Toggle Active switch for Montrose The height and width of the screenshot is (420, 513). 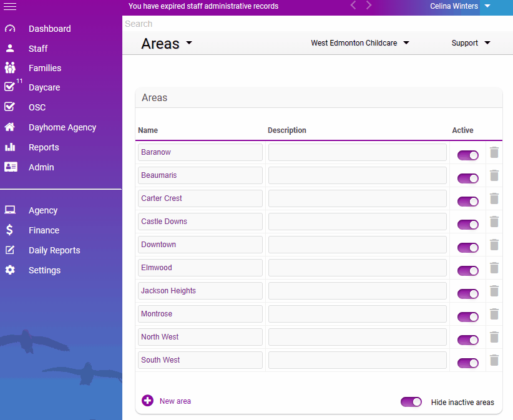point(468,316)
